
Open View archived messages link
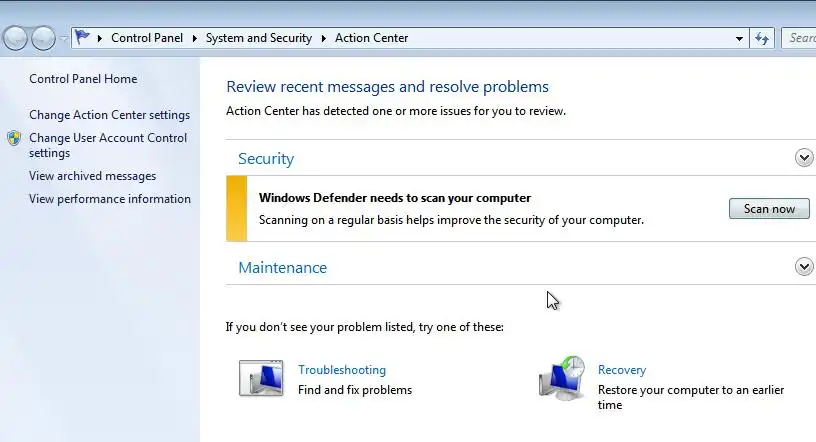pos(92,176)
